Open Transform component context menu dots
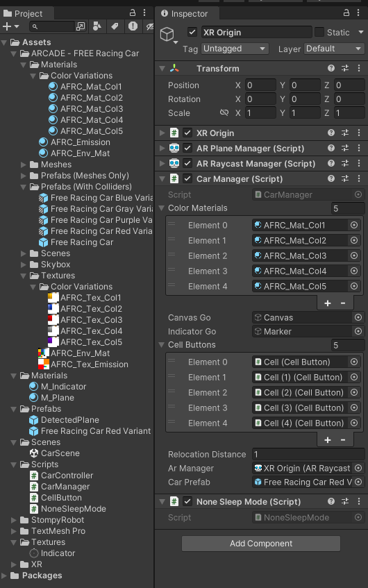This screenshot has height=588, width=368. [359, 68]
